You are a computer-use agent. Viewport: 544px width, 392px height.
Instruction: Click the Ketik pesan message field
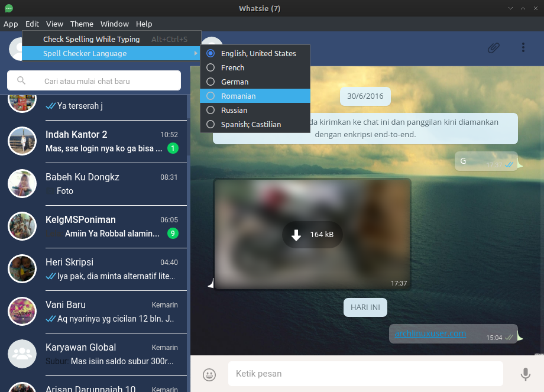[x=365, y=374]
